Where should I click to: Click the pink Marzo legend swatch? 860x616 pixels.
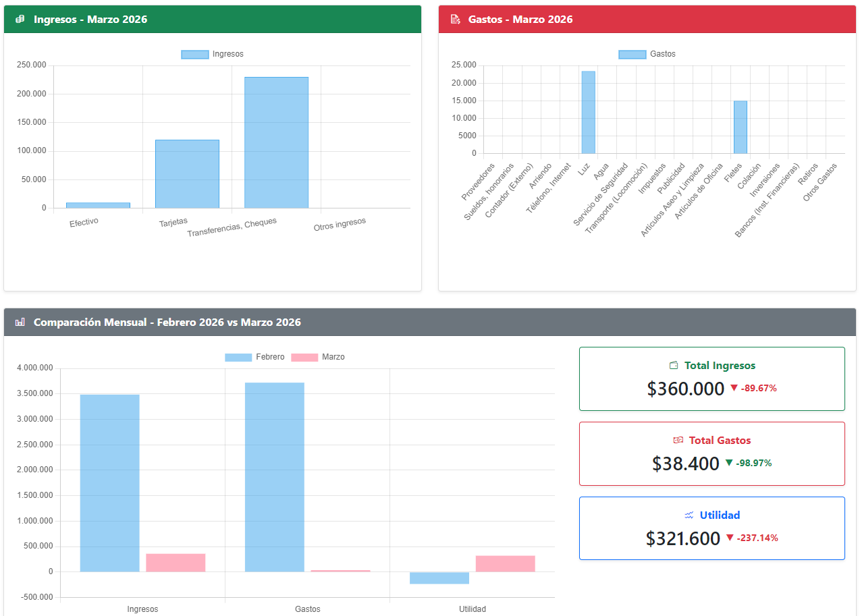click(304, 358)
